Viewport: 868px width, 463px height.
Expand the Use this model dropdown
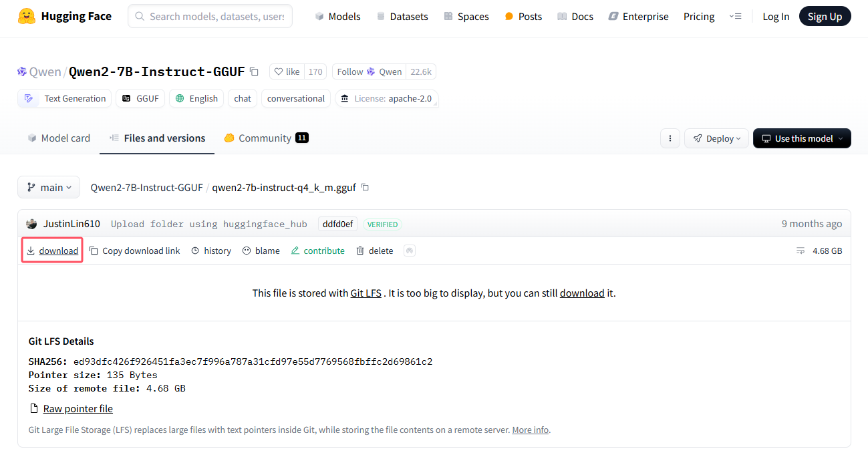click(802, 138)
